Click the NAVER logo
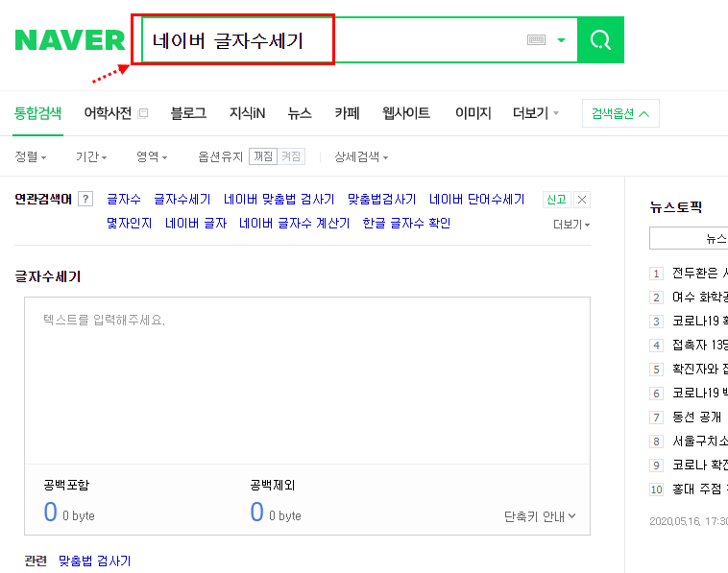This screenshot has height=573, width=728. click(70, 40)
